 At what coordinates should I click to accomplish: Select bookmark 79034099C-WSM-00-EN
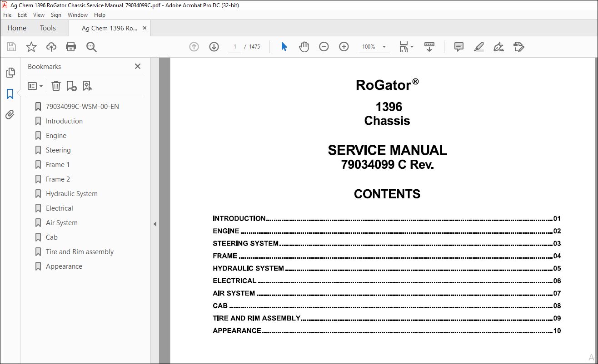pyautogui.click(x=82, y=107)
